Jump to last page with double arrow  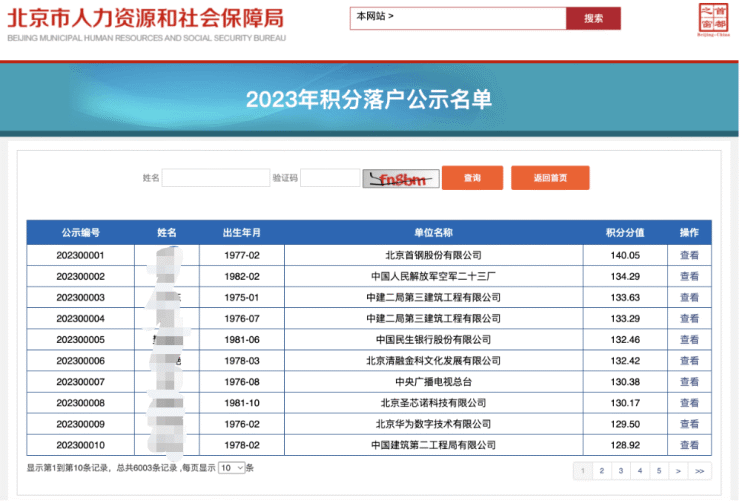tap(700, 470)
